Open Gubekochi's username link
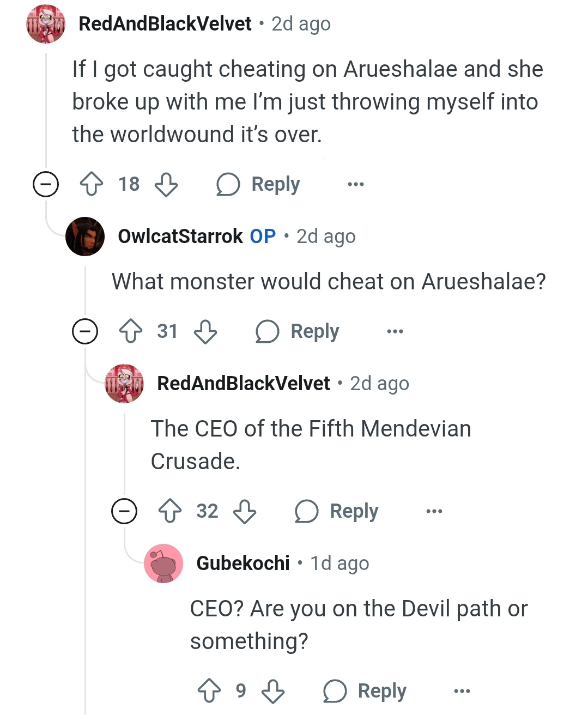Image resolution: width=588 pixels, height=715 pixels. pyautogui.click(x=243, y=563)
